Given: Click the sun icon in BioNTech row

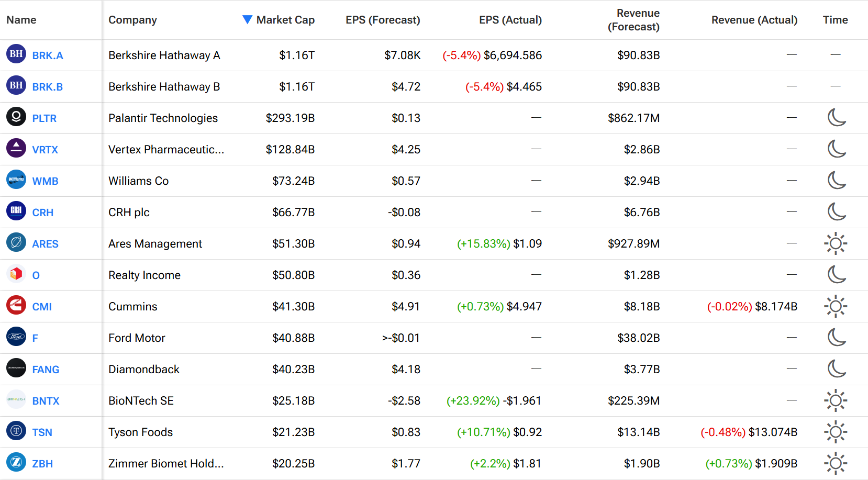Looking at the screenshot, I should [x=836, y=400].
